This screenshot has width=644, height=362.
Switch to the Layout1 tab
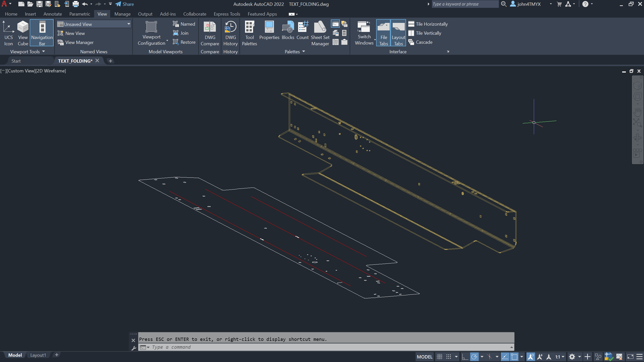click(x=38, y=355)
